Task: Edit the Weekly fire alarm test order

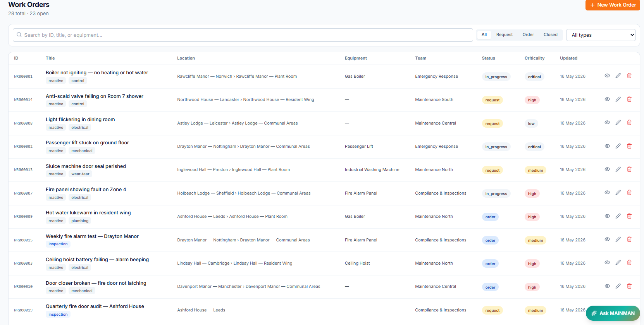Action: coord(618,239)
